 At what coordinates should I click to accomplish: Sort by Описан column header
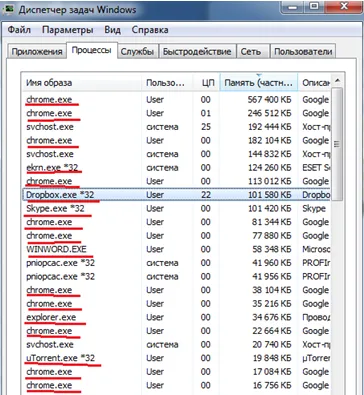(x=315, y=83)
